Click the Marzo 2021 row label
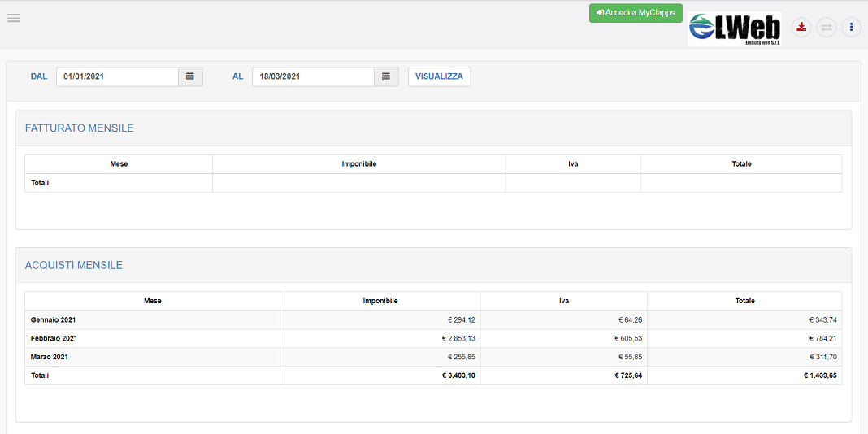The width and height of the screenshot is (868, 434). [50, 357]
